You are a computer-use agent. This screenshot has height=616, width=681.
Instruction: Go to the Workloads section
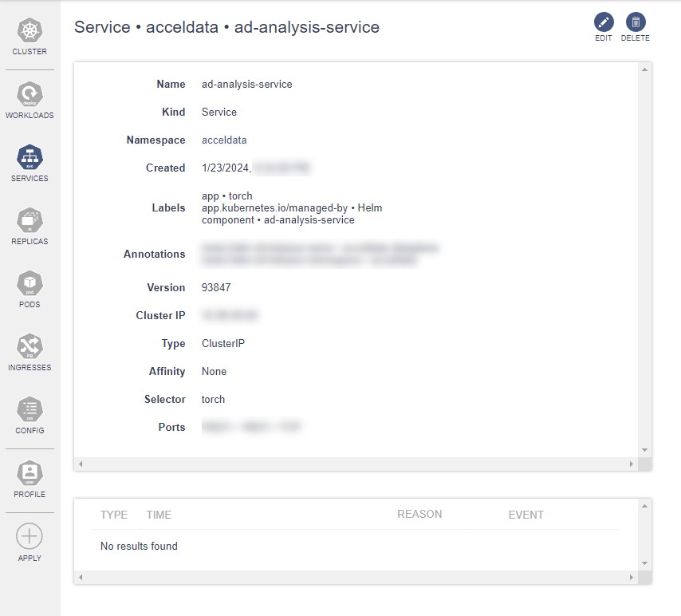[30, 100]
